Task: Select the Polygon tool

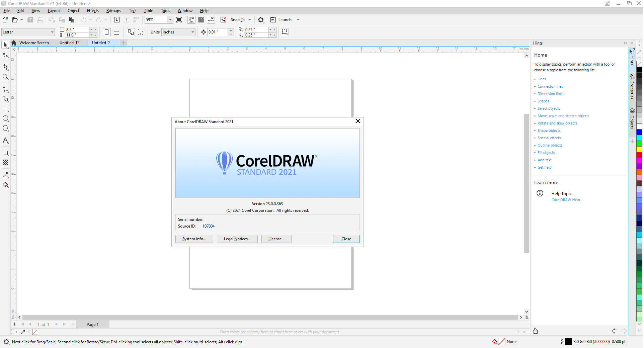Action: click(x=5, y=128)
